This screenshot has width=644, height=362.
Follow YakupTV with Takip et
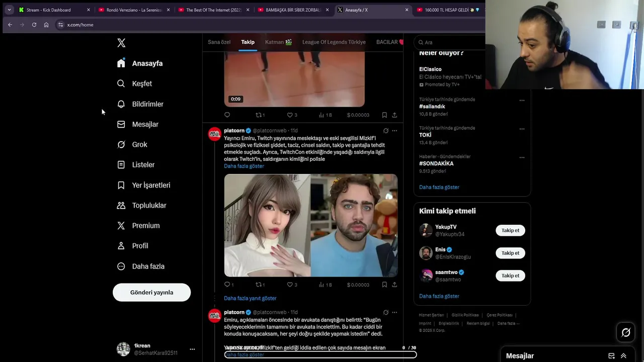[510, 230]
